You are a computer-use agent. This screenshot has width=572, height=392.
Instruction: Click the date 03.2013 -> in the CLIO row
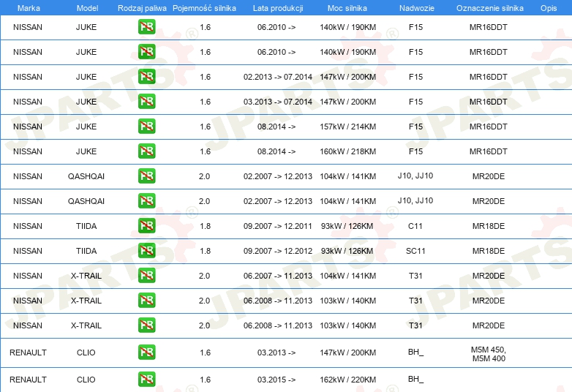point(276,353)
